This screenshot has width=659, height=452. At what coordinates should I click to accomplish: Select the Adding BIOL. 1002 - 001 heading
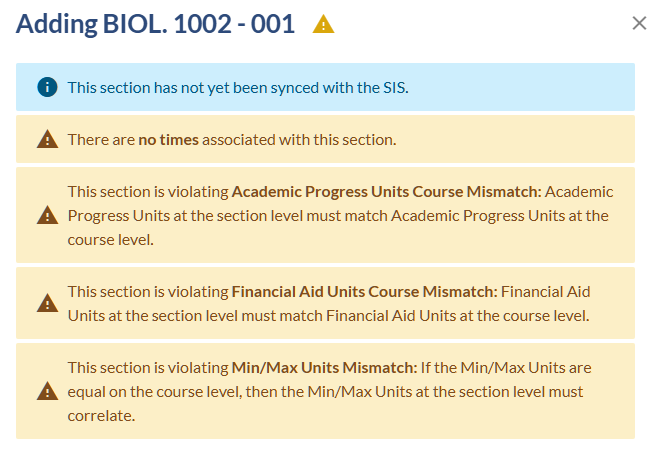click(x=155, y=24)
